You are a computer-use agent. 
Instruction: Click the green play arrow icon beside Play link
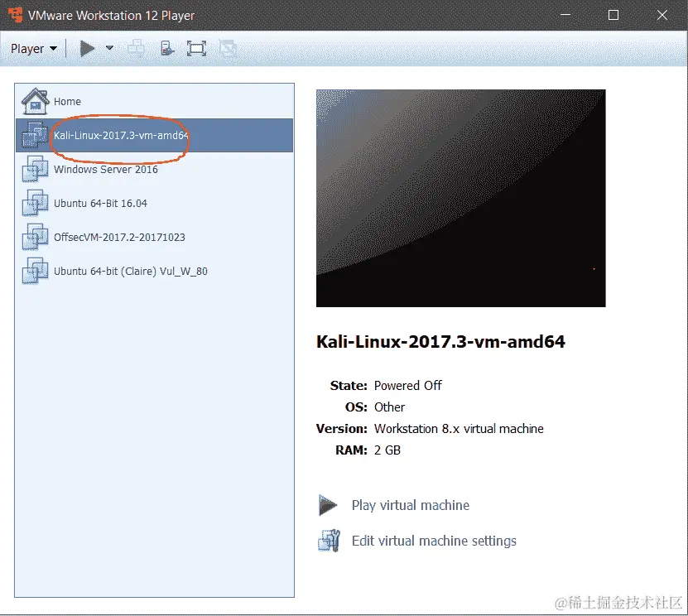(328, 505)
